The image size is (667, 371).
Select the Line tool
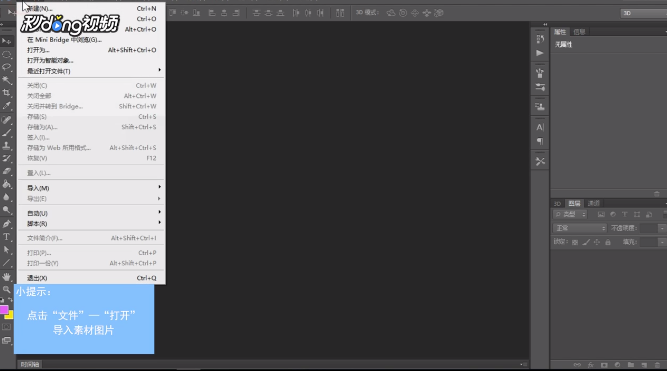6,263
